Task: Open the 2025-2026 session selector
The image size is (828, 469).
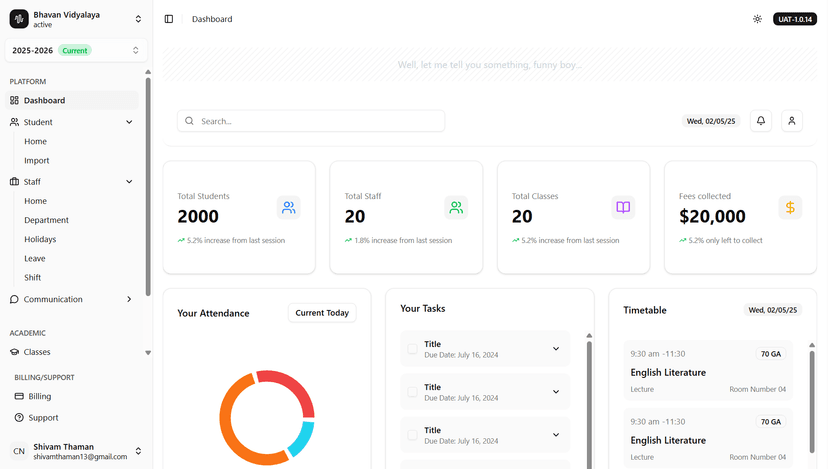Action: [76, 50]
